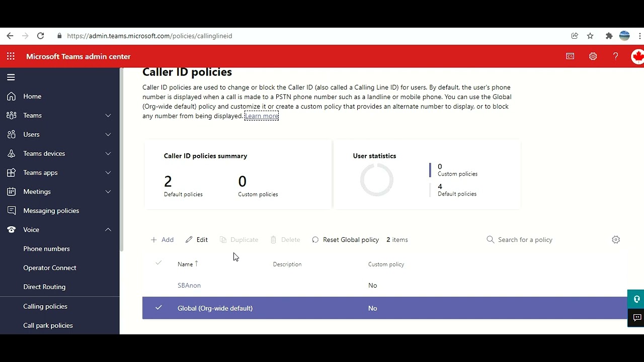The image size is (644, 362).
Task: Click the User statistics donut chart
Action: (377, 180)
